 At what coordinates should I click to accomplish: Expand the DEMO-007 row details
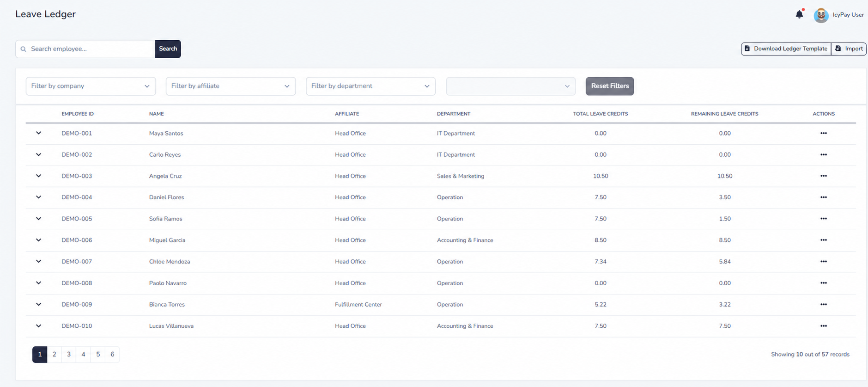[x=38, y=261]
